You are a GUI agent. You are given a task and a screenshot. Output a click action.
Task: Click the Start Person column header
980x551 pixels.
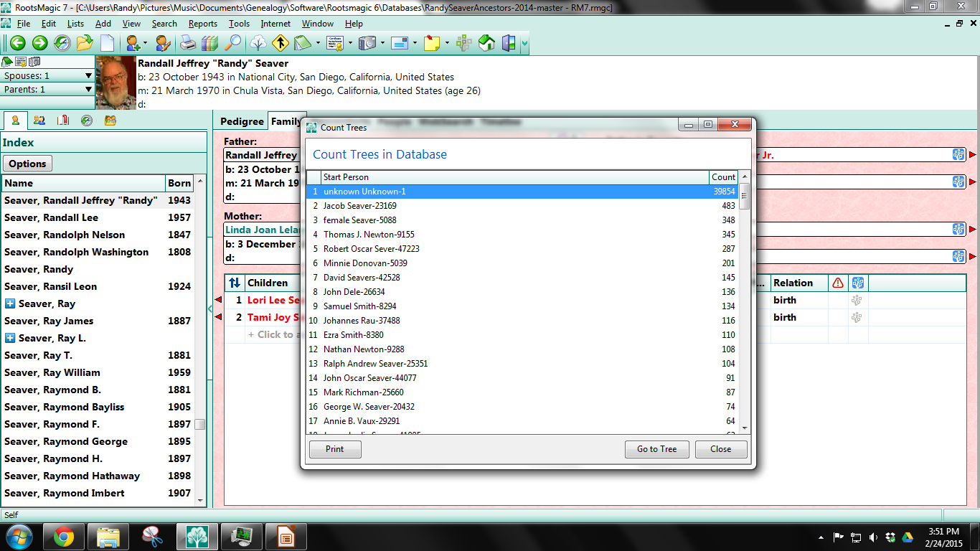[514, 177]
